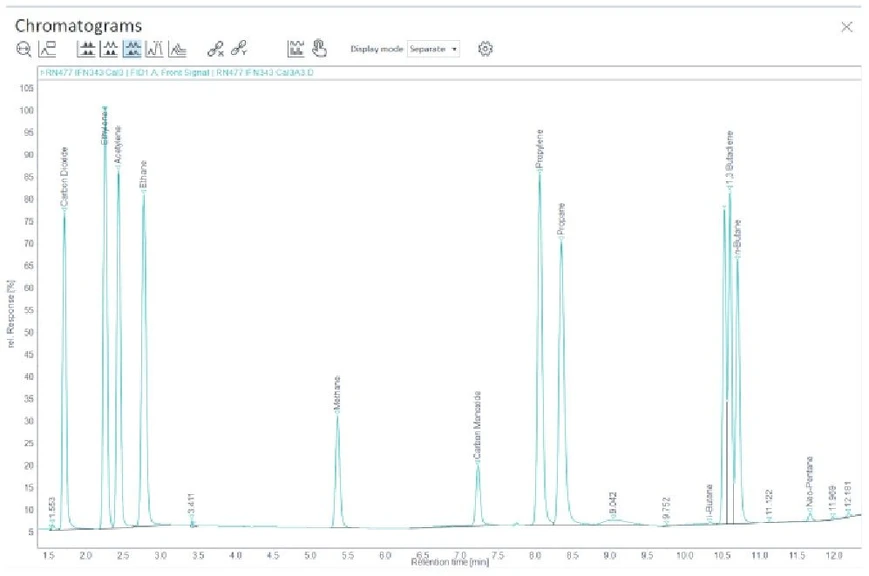Toggle the baseline display icon
The height and width of the screenshot is (576, 869).
(x=154, y=49)
